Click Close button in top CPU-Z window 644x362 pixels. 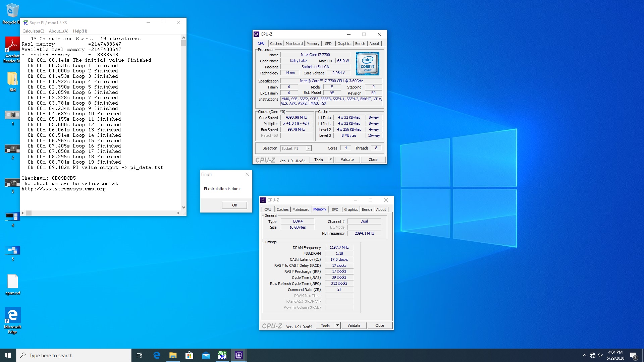[x=373, y=160]
